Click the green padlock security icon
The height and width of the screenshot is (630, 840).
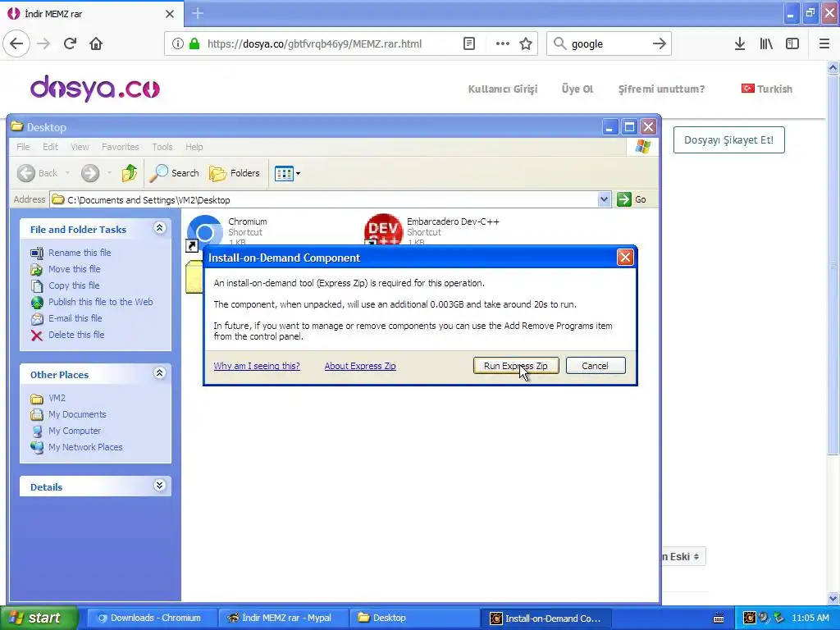(194, 43)
